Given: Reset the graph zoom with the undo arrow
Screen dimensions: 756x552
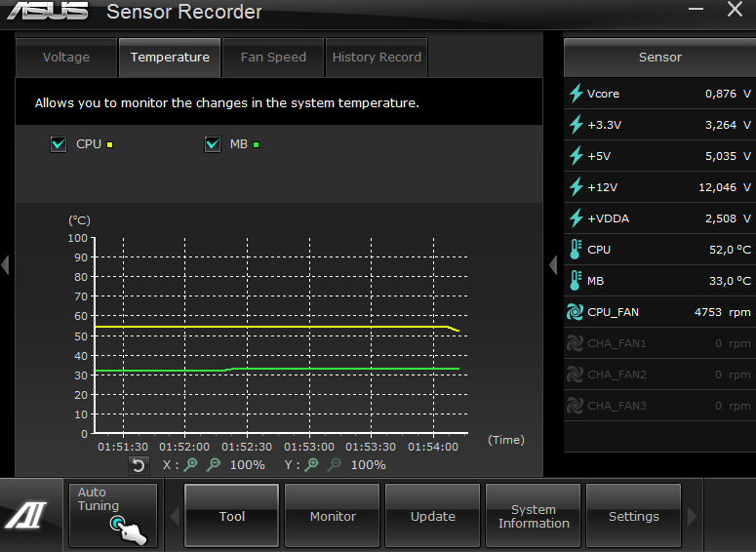Looking at the screenshot, I should 139,465.
